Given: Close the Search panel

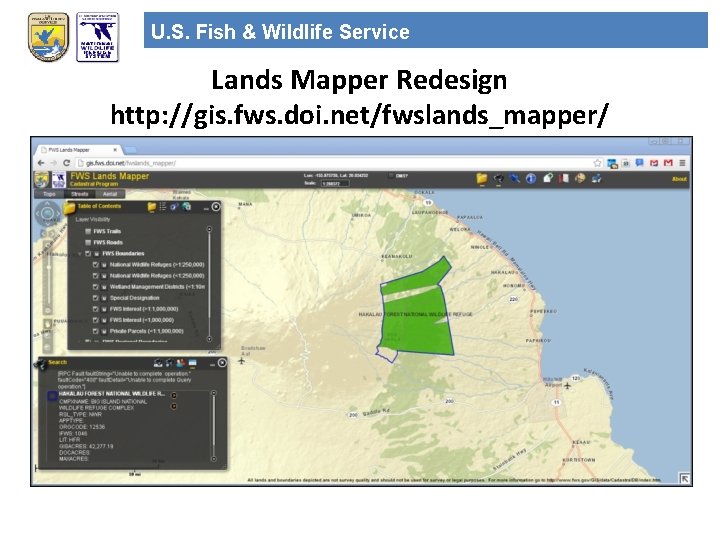Looking at the screenshot, I should click(222, 363).
